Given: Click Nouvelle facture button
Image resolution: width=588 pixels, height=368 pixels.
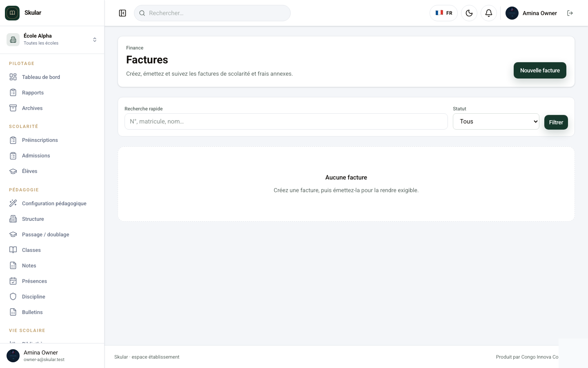Looking at the screenshot, I should [540, 70].
